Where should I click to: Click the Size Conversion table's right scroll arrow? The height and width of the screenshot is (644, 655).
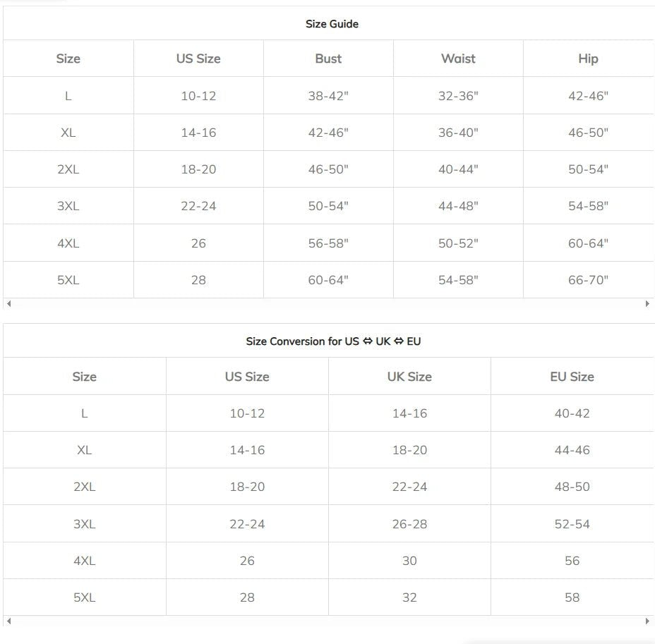tap(647, 621)
